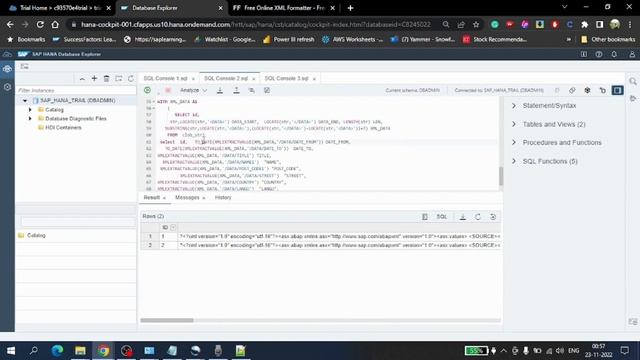Click the open SQL console icon beside trash
This screenshot has height=360, width=640.
coord(118,78)
